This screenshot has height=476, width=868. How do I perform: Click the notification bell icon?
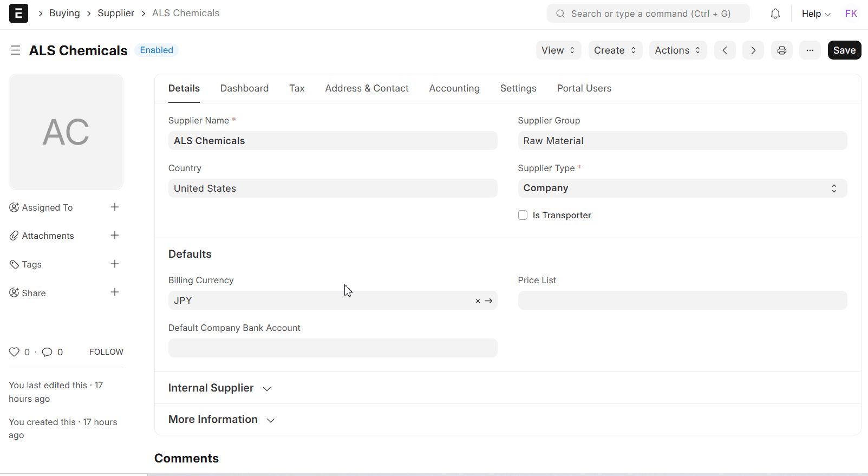pyautogui.click(x=775, y=14)
